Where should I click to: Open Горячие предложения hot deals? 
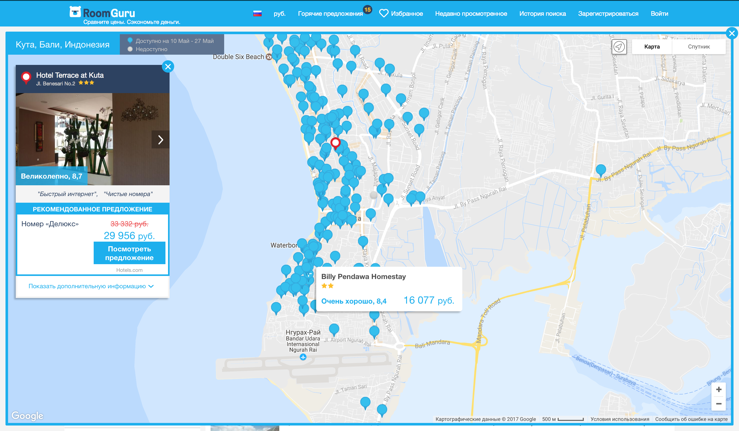[x=330, y=14]
